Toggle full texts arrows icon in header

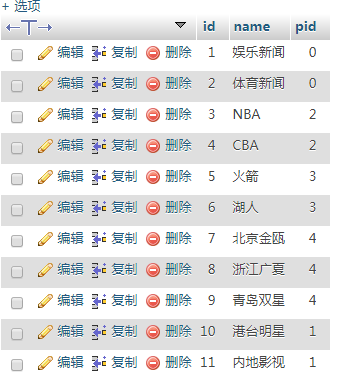pyautogui.click(x=29, y=27)
